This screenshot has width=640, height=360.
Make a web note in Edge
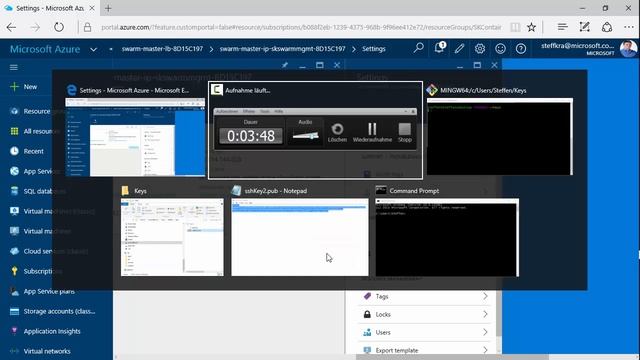pos(584,27)
